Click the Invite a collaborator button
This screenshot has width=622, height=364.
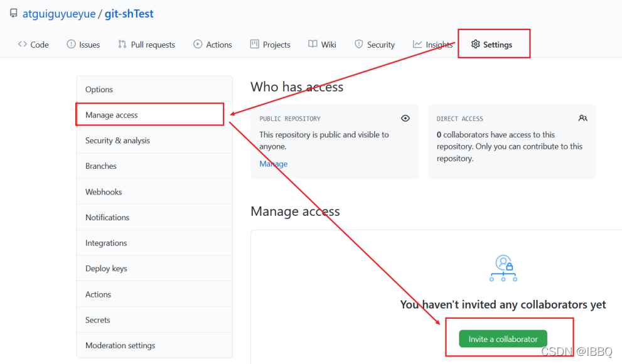tap(503, 339)
